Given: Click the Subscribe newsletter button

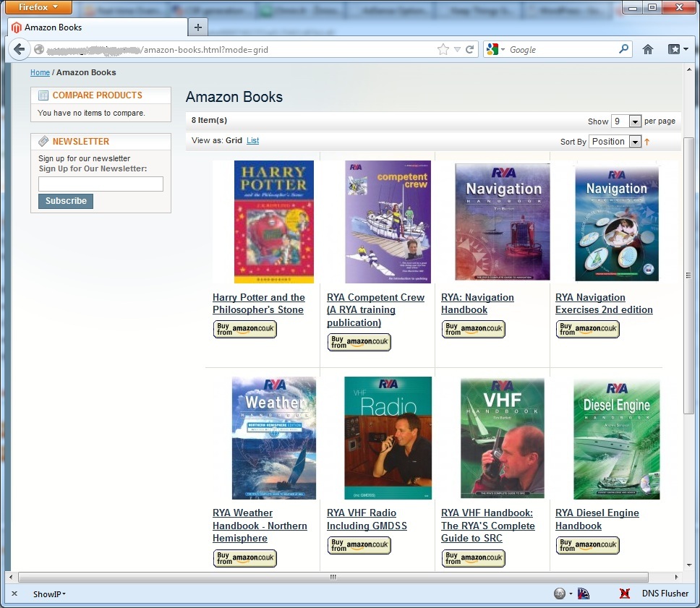Looking at the screenshot, I should point(66,201).
